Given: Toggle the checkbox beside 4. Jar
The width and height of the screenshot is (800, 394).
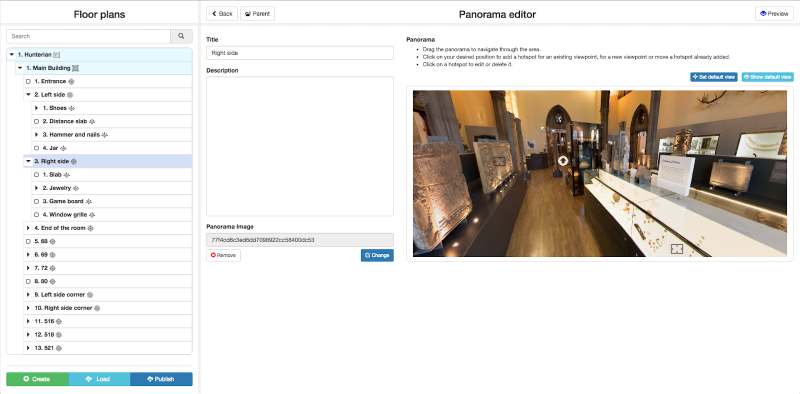Looking at the screenshot, I should (36, 149).
